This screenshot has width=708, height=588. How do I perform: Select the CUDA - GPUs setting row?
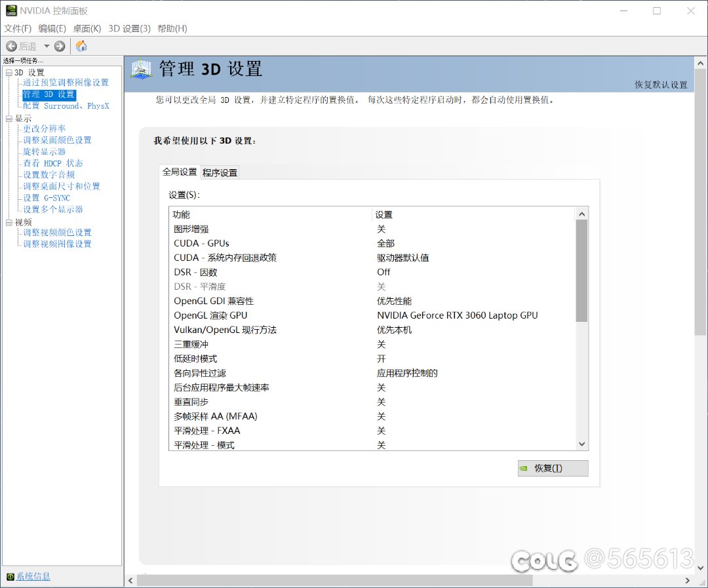(x=372, y=243)
